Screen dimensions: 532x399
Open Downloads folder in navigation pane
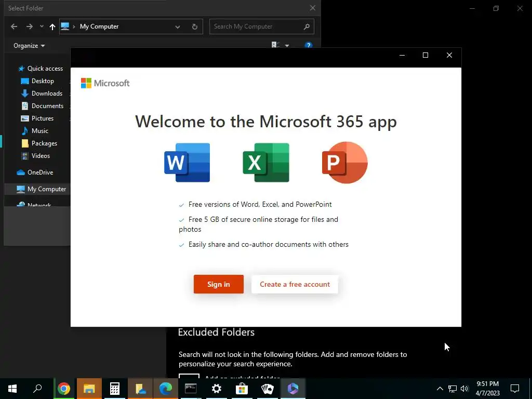42,94
